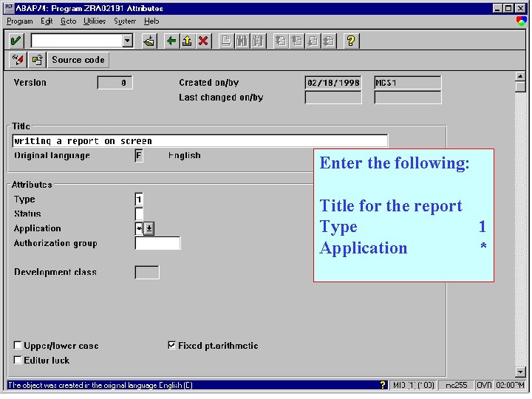Click the Development class field
The width and height of the screenshot is (532, 399).
point(147,272)
